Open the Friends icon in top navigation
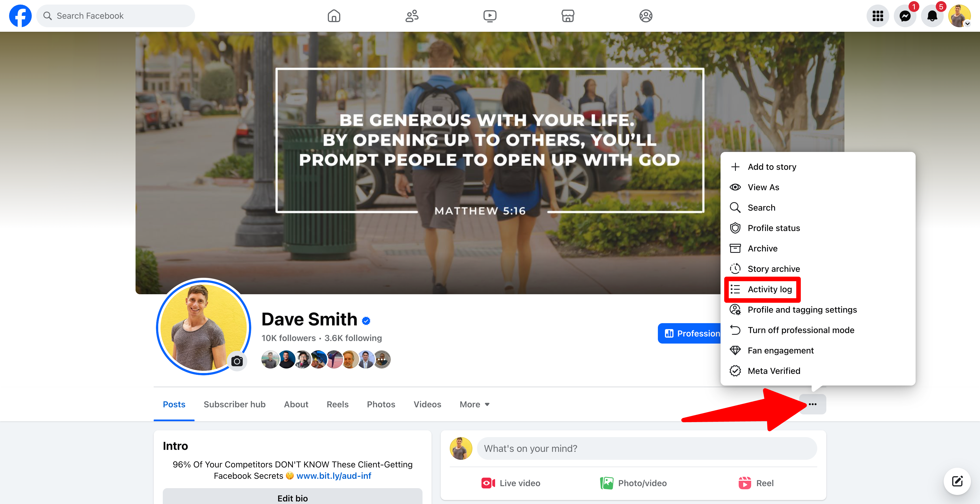The image size is (980, 504). coord(412,16)
